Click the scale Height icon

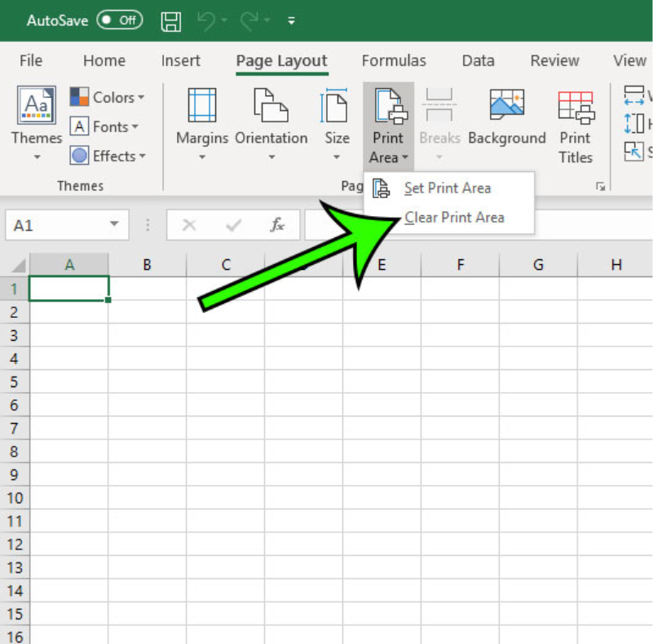click(x=634, y=123)
